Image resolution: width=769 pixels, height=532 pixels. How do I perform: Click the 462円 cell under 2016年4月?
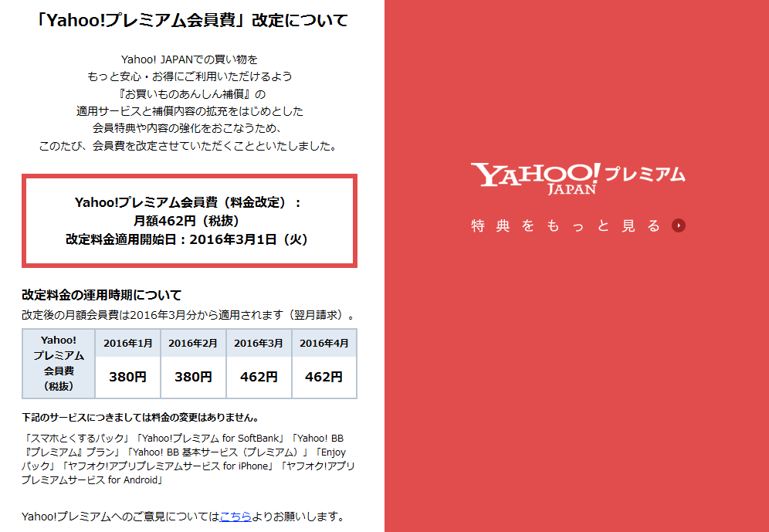coord(324,377)
